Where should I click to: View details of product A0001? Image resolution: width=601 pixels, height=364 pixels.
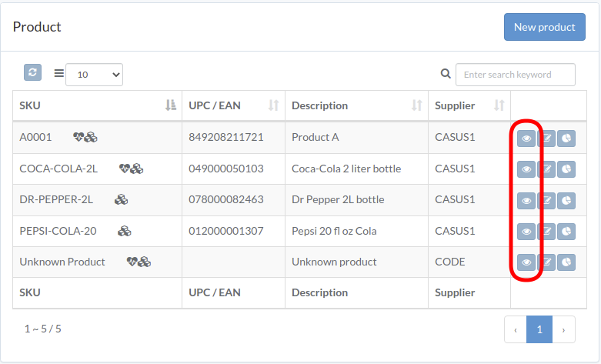[526, 139]
